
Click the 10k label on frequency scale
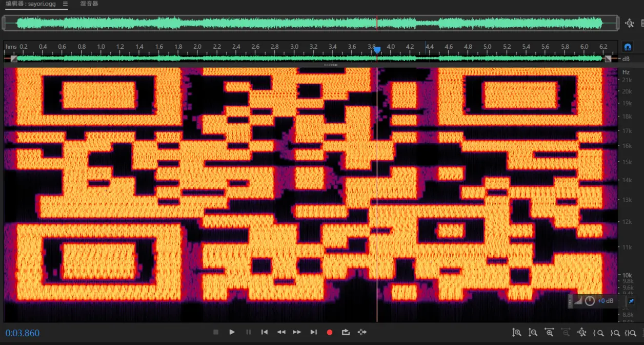(x=627, y=276)
